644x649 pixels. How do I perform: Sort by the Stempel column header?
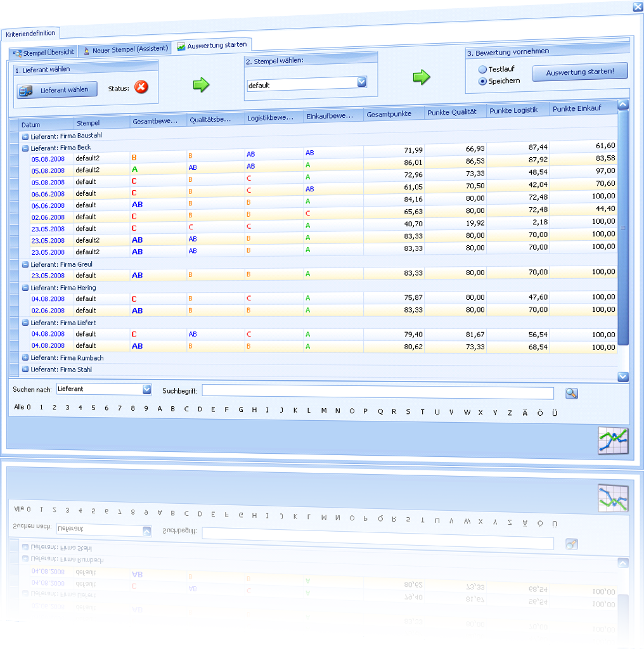(102, 123)
